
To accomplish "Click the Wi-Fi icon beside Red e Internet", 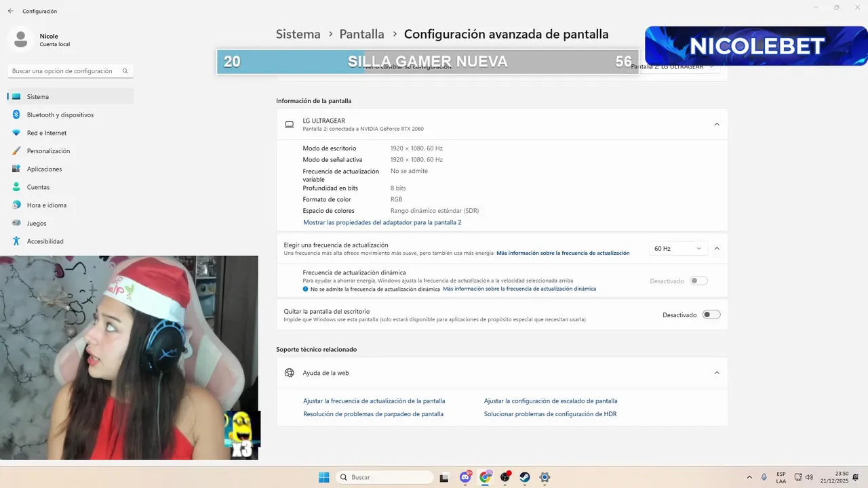I will (x=16, y=133).
